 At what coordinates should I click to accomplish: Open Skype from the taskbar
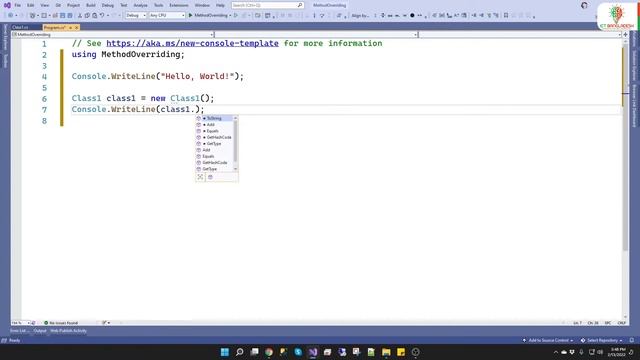298,352
